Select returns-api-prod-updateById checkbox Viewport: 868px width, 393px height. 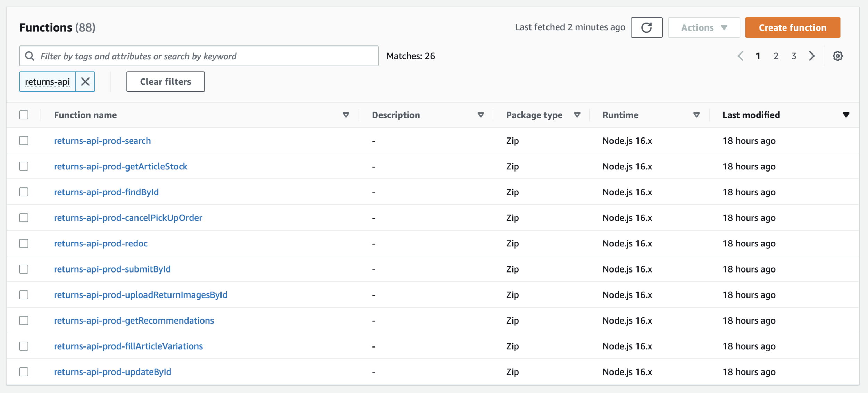click(x=24, y=372)
